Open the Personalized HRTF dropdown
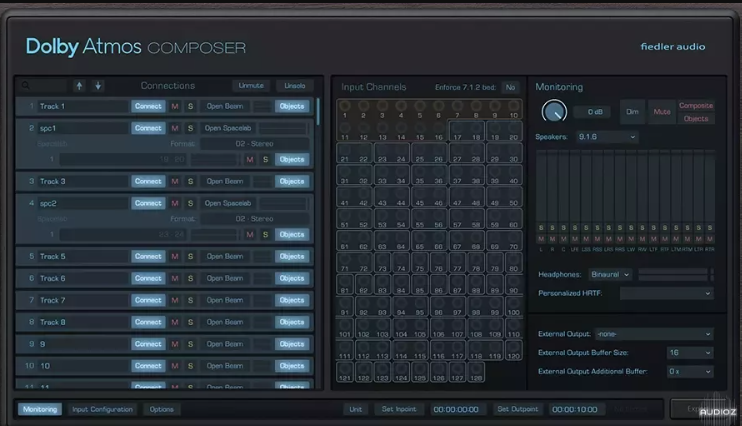Screen dimensions: 742x426 click(x=666, y=293)
